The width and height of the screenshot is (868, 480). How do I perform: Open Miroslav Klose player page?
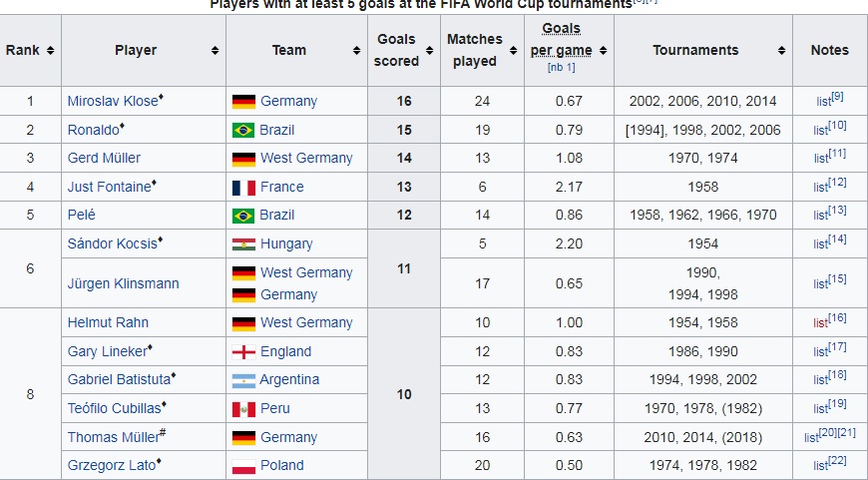click(112, 101)
